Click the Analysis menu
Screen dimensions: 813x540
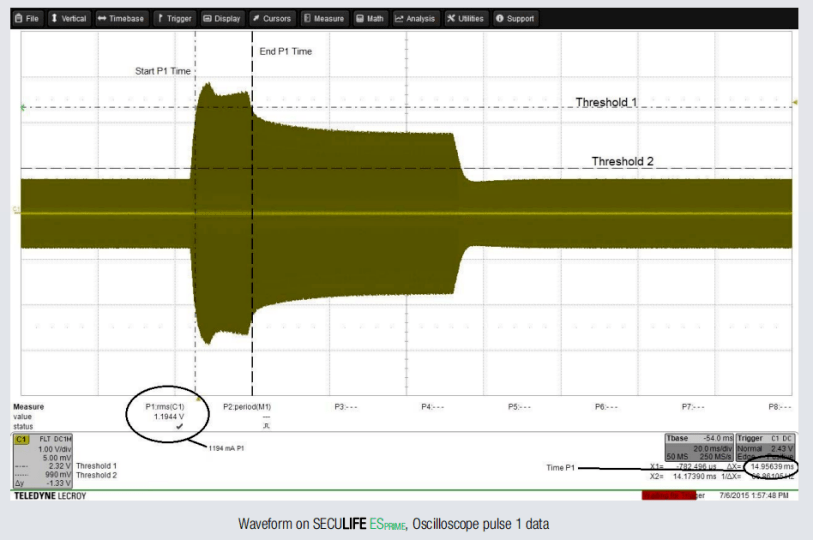415,18
